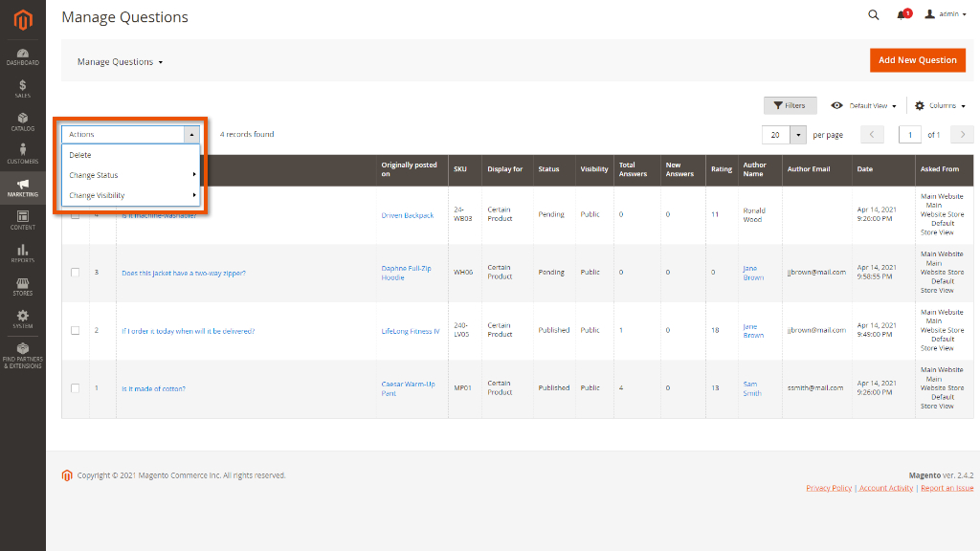Sort by Originally posted on column
This screenshot has height=551, width=980.
(412, 169)
